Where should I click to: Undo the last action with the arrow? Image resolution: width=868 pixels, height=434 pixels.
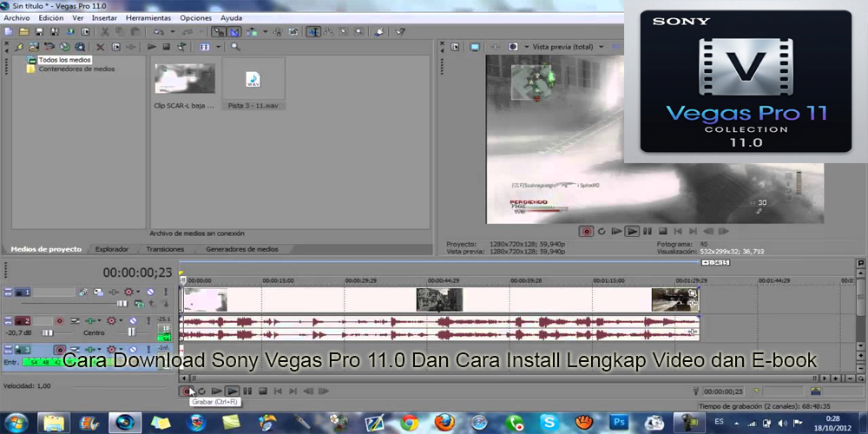pyautogui.click(x=158, y=31)
